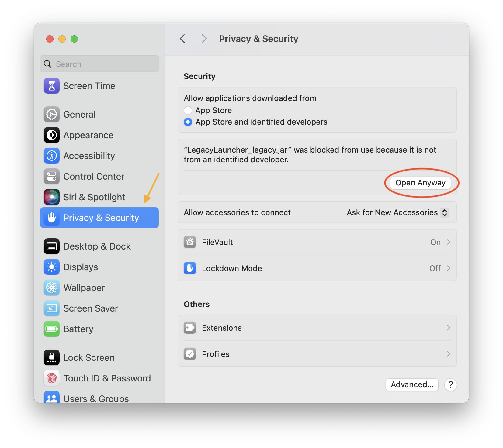Expand Extensions row chevron
Image resolution: width=503 pixels, height=448 pixels.
(x=449, y=328)
